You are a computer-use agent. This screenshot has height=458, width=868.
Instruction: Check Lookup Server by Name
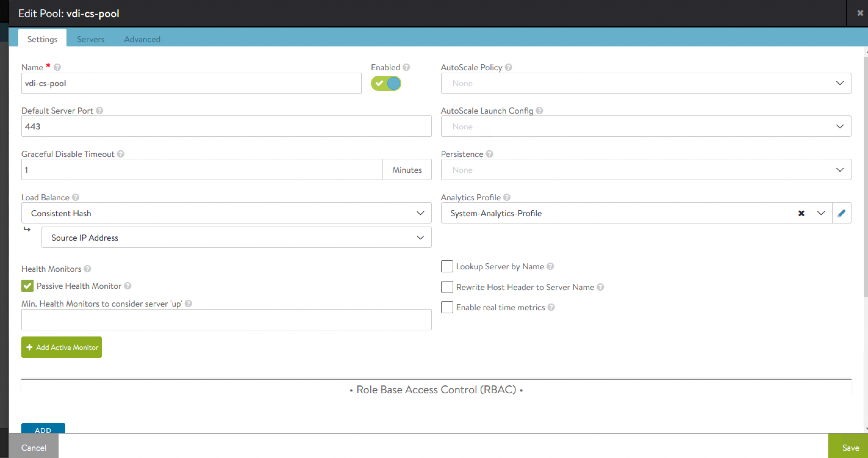click(447, 267)
